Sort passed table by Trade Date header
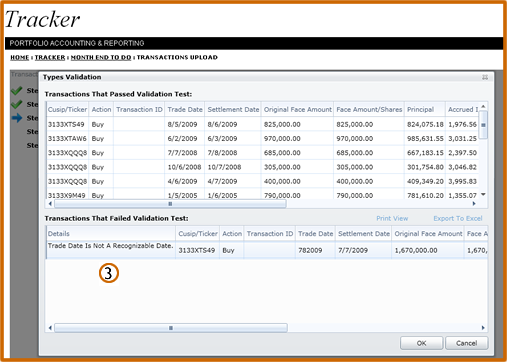 click(185, 109)
